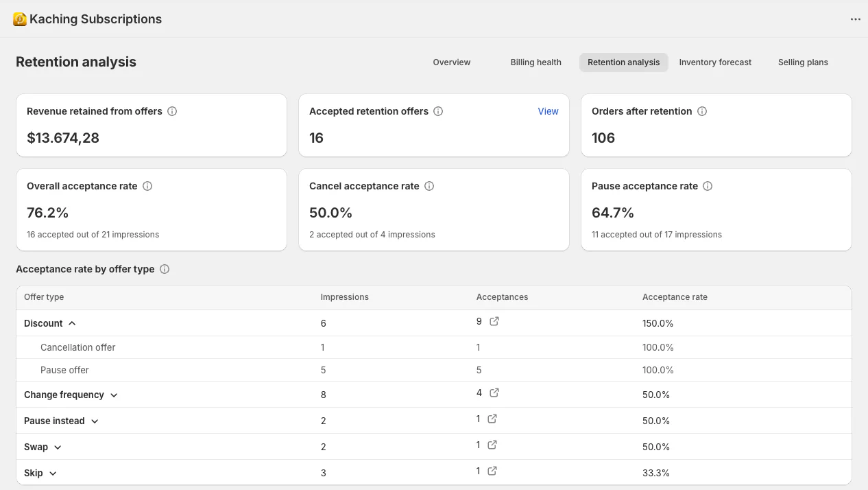Show info for Pause acceptance rate

pyautogui.click(x=708, y=186)
